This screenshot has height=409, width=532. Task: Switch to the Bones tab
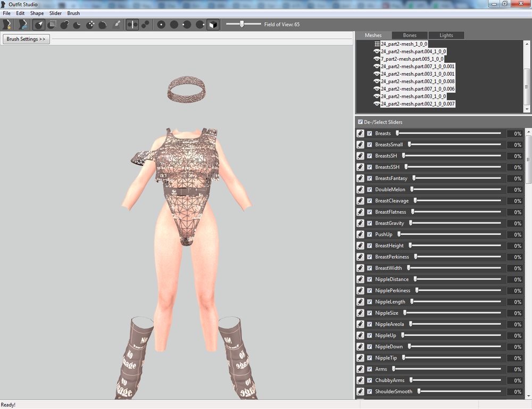[x=410, y=35]
